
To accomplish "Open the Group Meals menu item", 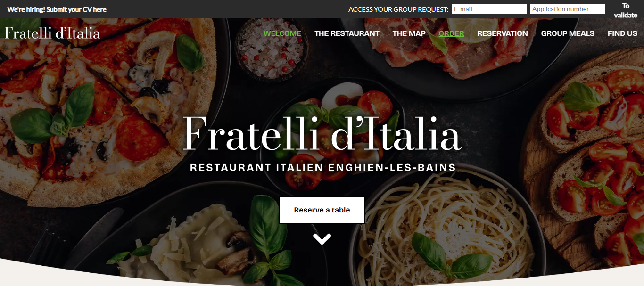I will [x=568, y=33].
